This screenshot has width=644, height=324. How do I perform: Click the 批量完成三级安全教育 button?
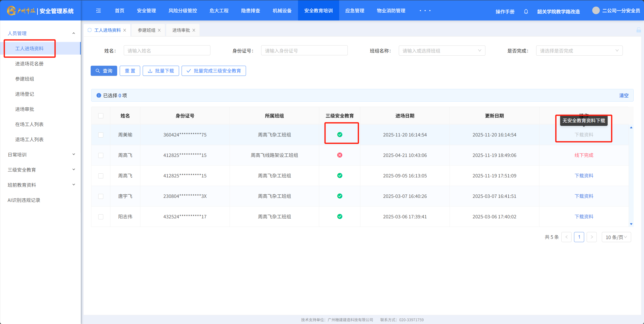(x=214, y=71)
